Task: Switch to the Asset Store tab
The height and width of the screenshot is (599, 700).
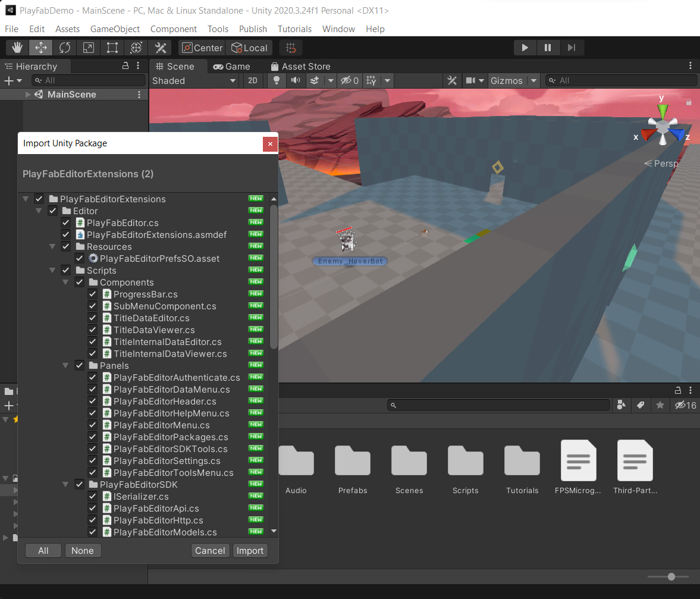Action: [301, 67]
